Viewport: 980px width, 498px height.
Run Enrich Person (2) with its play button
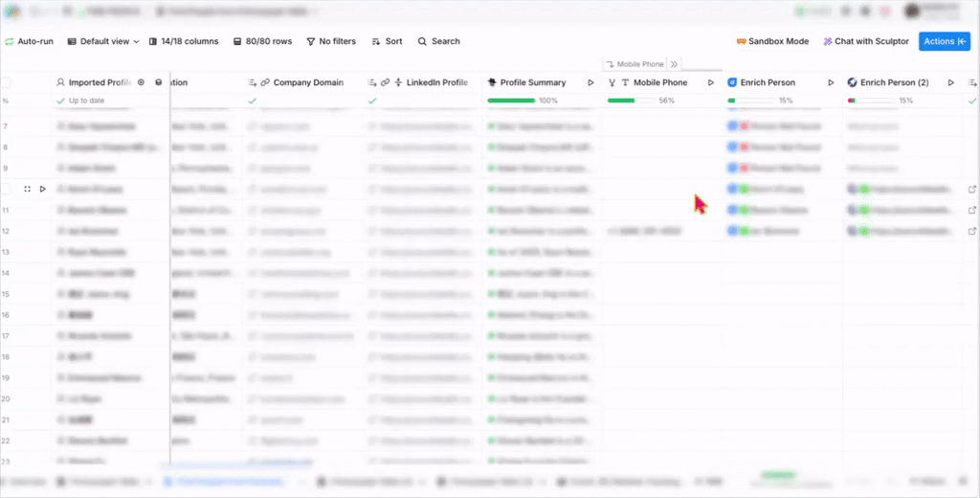(950, 82)
